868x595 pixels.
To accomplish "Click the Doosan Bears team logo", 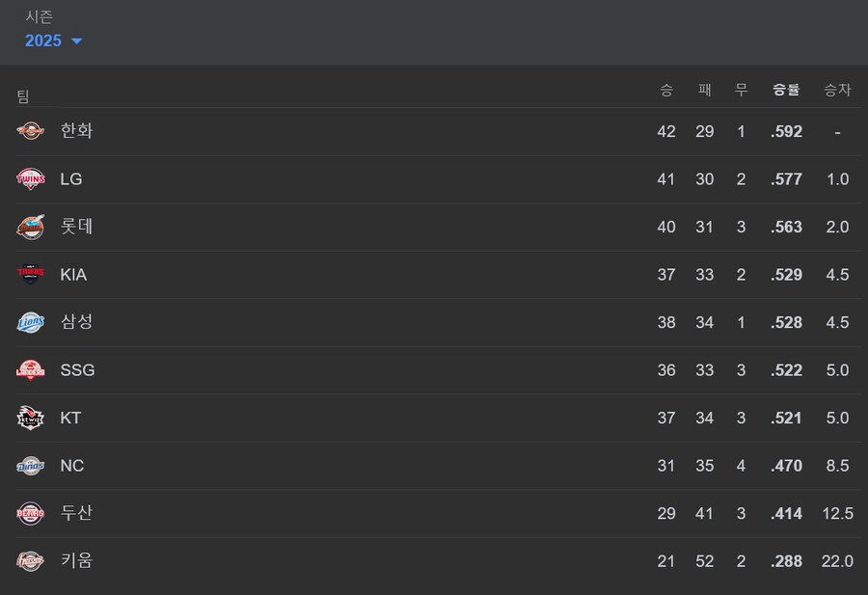I will [31, 513].
